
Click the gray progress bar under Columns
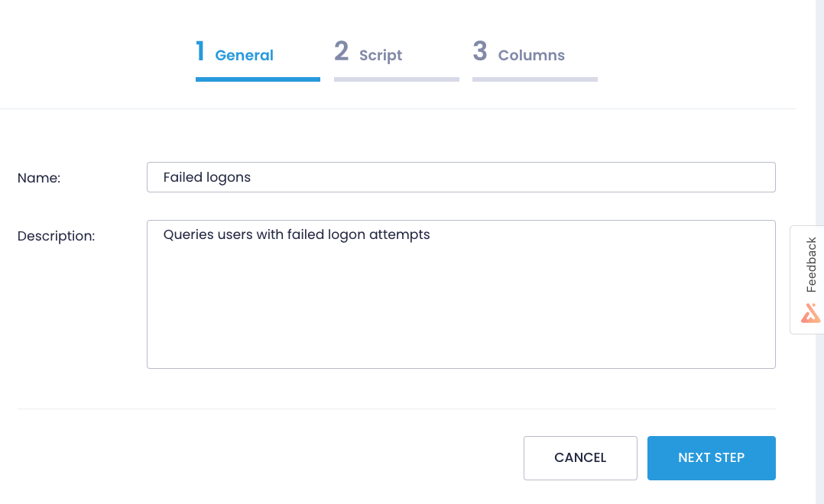[x=534, y=77]
